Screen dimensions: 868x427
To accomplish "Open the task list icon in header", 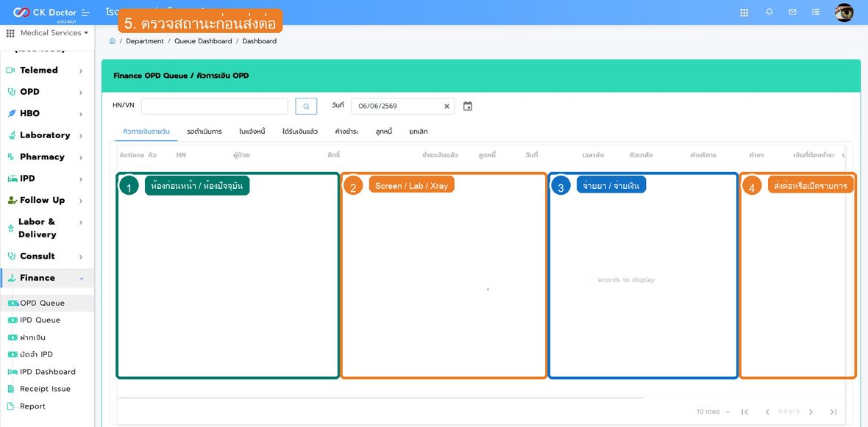I will pos(816,12).
